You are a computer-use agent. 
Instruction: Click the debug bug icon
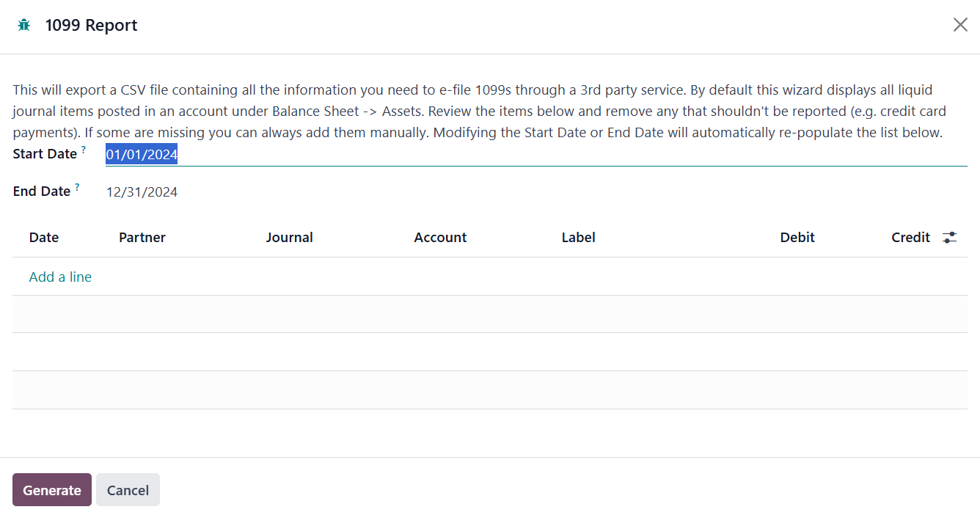24,26
